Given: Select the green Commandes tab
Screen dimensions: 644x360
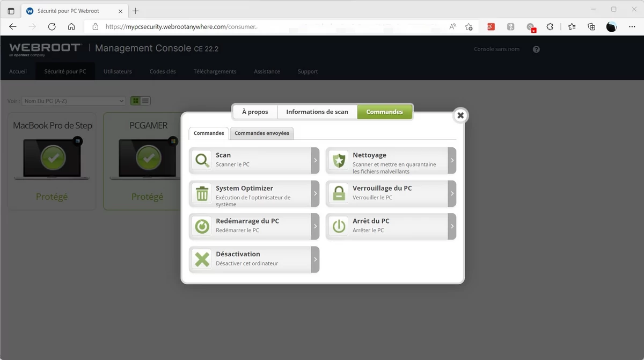Looking at the screenshot, I should [x=385, y=112].
